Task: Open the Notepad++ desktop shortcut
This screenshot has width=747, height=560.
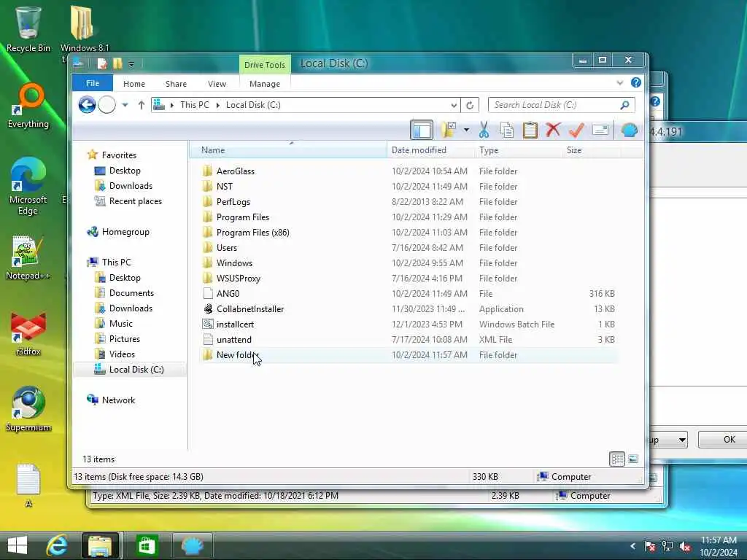Action: coord(28,257)
